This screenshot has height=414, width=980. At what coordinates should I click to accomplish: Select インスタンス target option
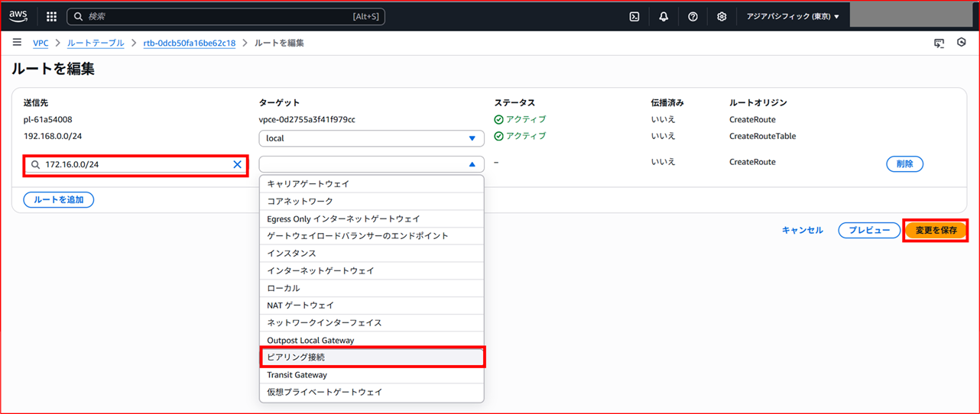click(372, 254)
